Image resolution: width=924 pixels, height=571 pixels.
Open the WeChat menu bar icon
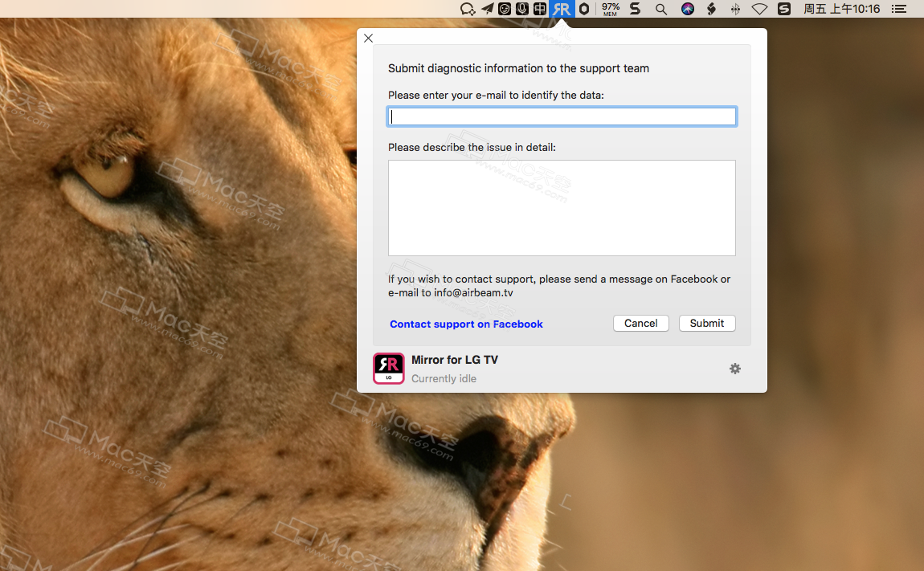468,9
